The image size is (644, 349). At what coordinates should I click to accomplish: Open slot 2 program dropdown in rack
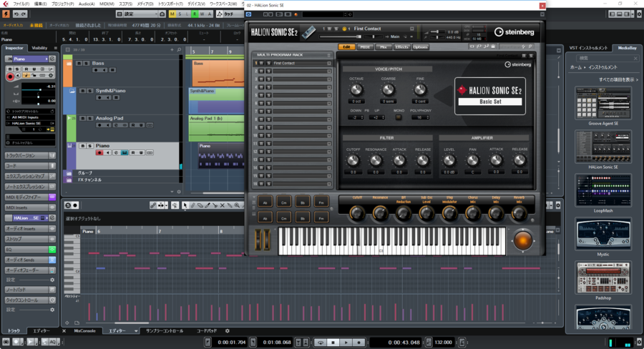329,71
